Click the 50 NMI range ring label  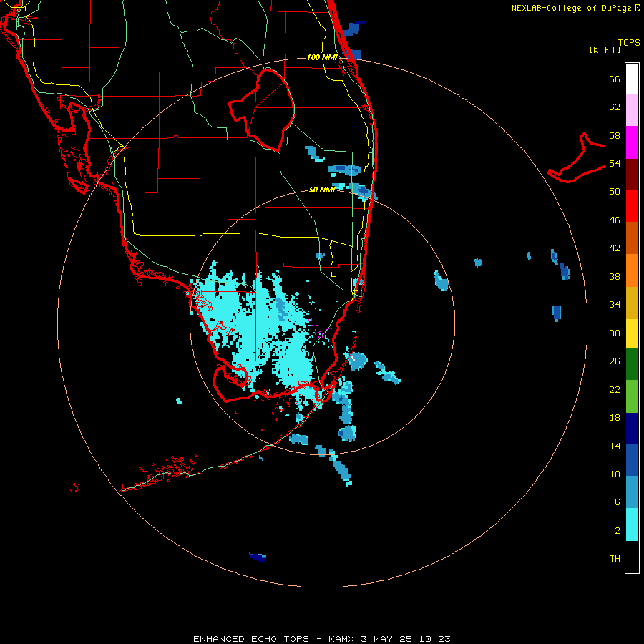click(x=322, y=190)
